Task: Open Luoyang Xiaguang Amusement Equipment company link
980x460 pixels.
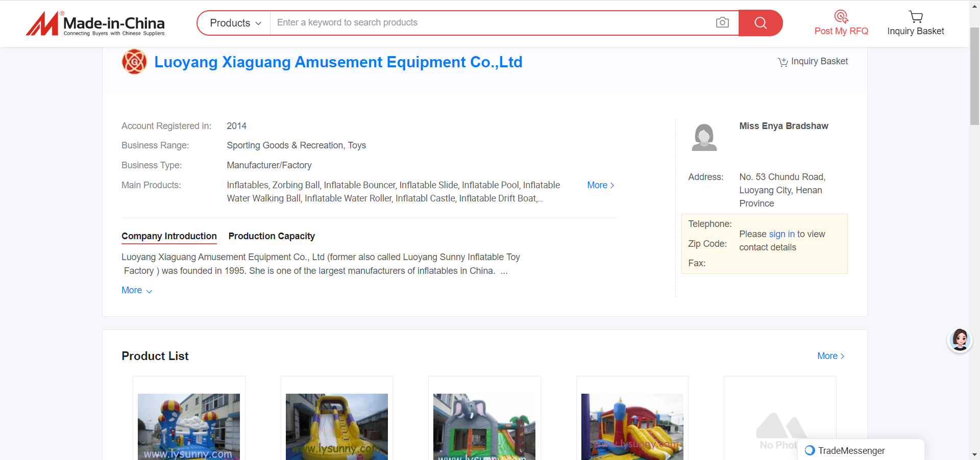Action: pyautogui.click(x=338, y=62)
